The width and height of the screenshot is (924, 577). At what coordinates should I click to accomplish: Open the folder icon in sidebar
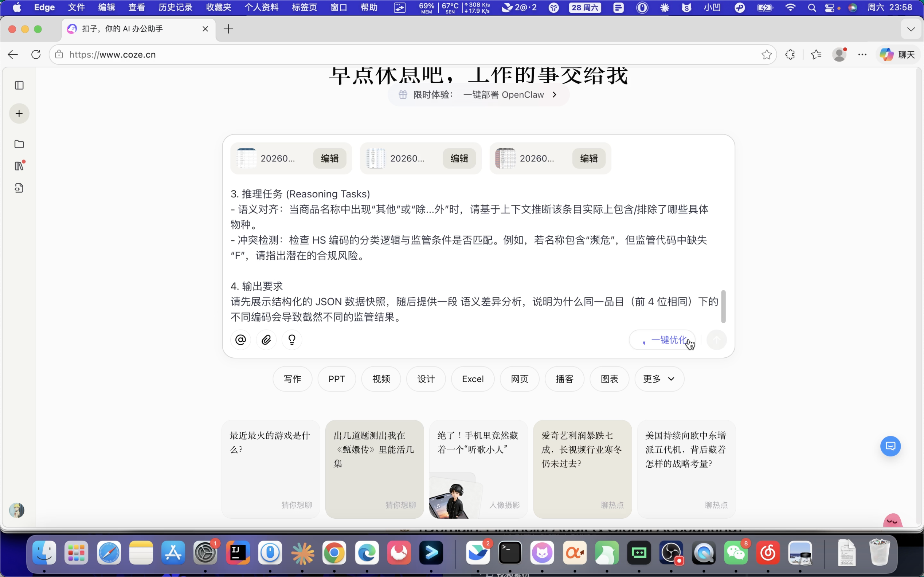19,144
